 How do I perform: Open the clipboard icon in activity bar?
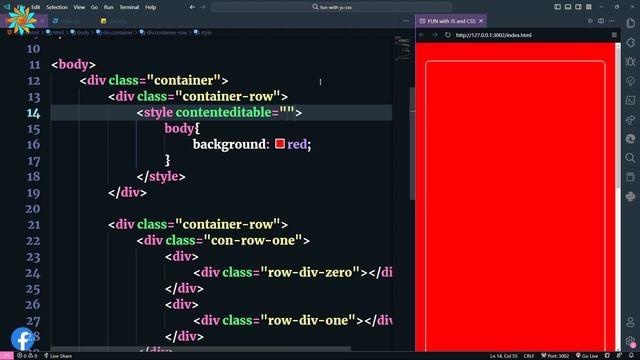point(631,177)
